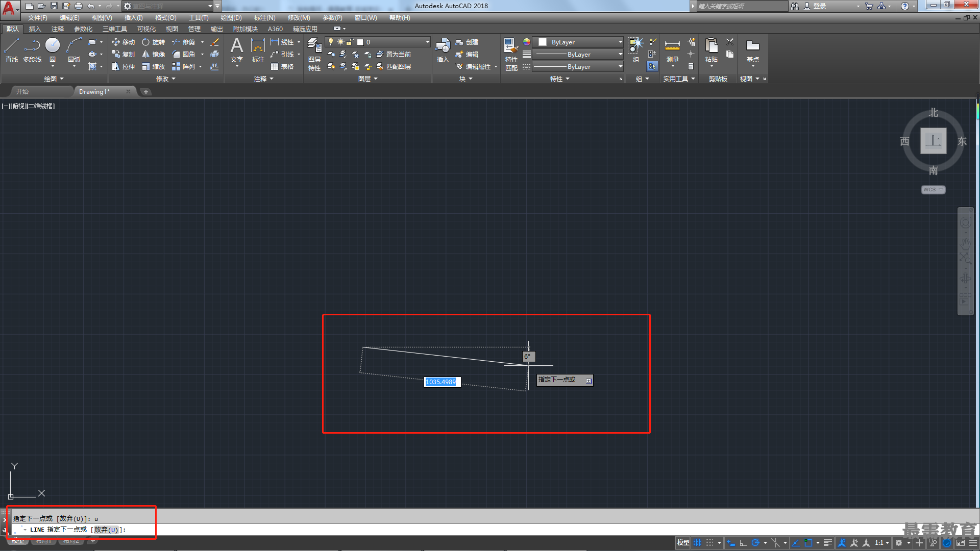Image resolution: width=980 pixels, height=551 pixels.
Task: Toggle ortho mode in status bar
Action: 743,543
